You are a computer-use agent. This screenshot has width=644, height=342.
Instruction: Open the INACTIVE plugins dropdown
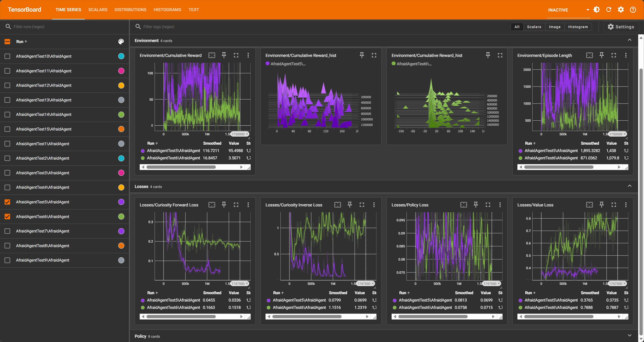(x=568, y=10)
